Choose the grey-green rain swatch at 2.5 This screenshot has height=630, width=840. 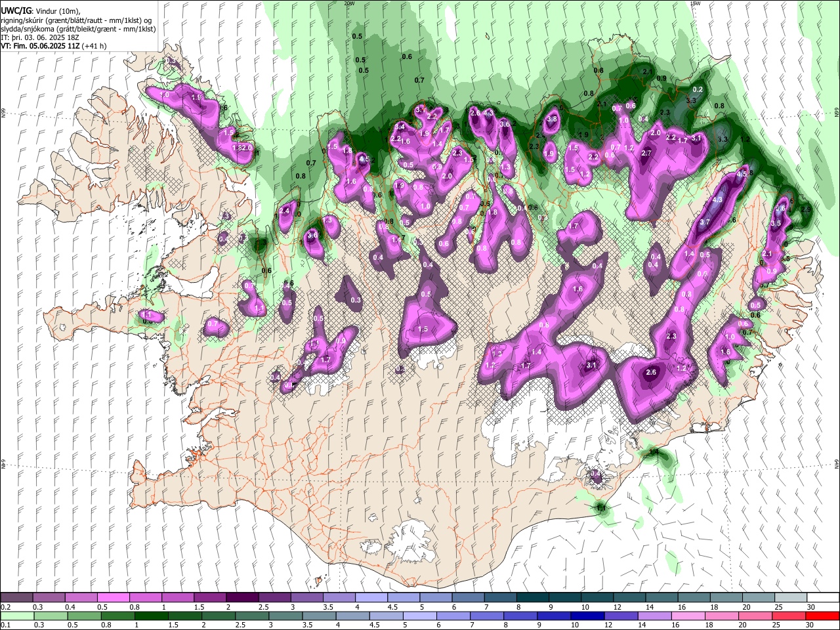251,616
